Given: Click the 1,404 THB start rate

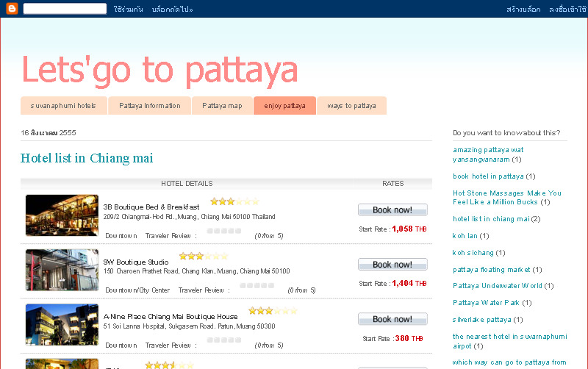Looking at the screenshot, I should pos(409,283).
